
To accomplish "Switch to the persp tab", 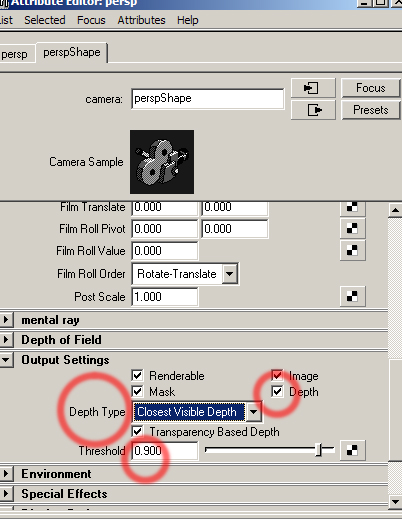I will click(15, 54).
